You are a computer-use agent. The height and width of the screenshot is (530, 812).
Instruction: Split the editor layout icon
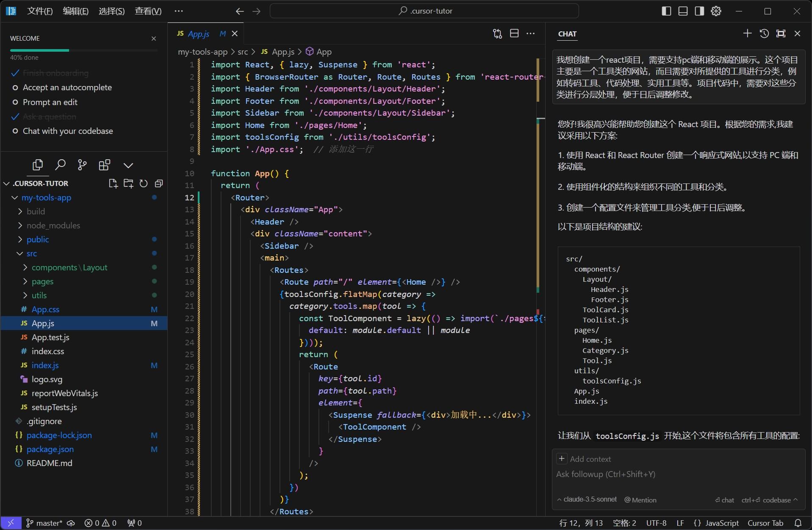point(514,33)
